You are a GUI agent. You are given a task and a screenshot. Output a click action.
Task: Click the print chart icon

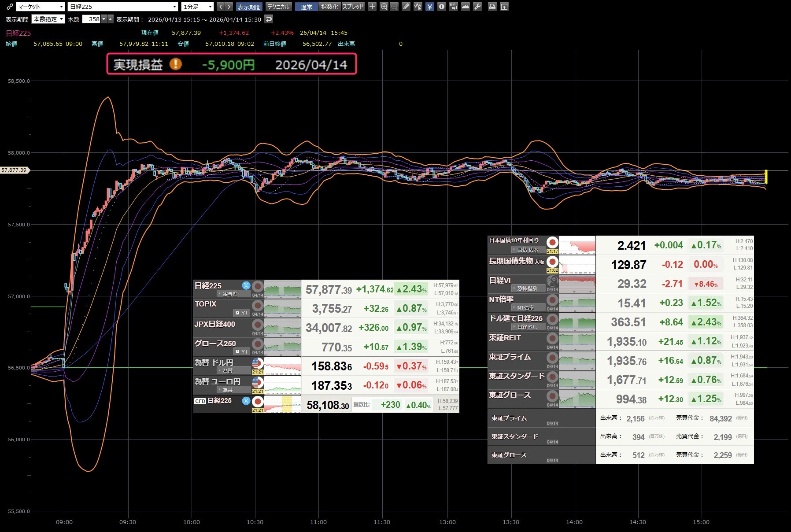[492, 7]
